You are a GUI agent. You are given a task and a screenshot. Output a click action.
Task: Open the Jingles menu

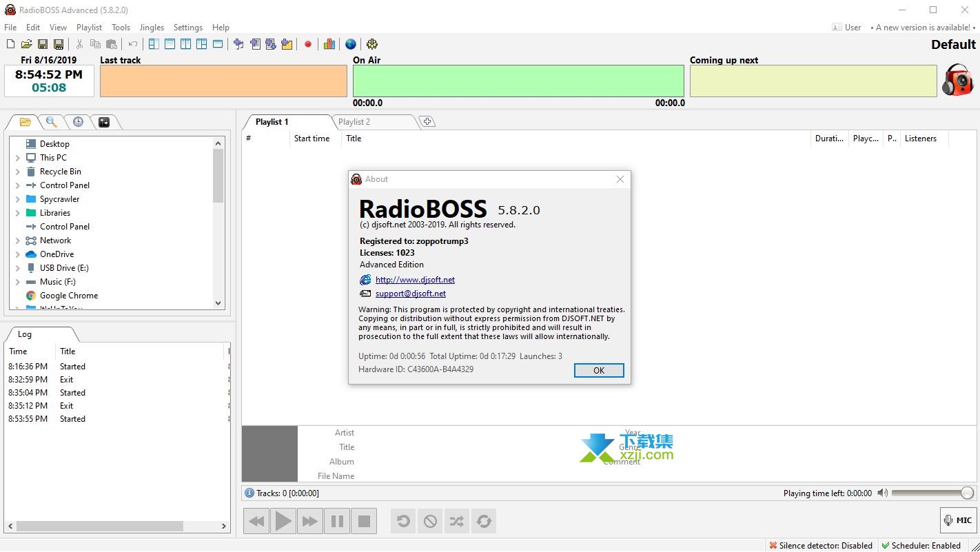(152, 28)
